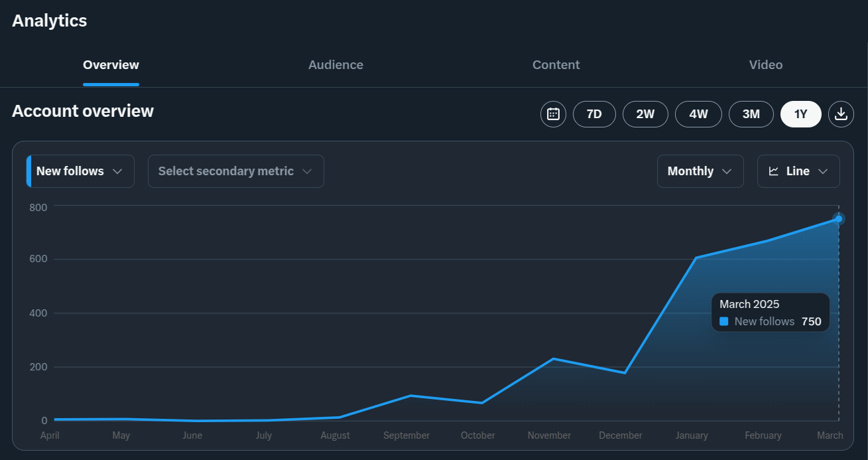Expand Select secondary metric dropdown

pos(235,171)
